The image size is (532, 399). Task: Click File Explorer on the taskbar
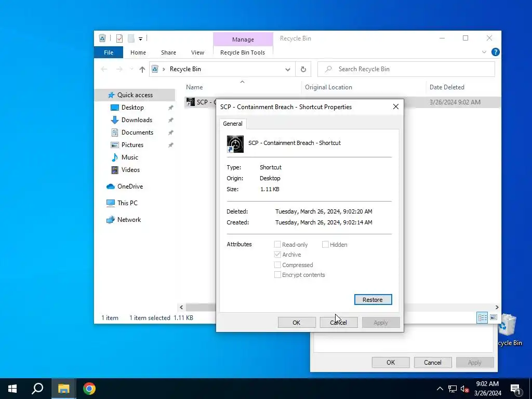[x=63, y=389]
